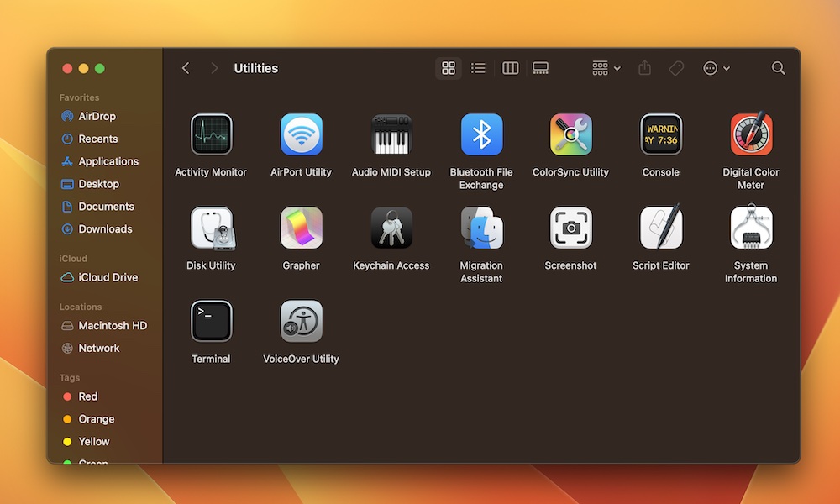This screenshot has height=504, width=840.
Task: Select the Screenshot app icon
Action: pyautogui.click(x=571, y=228)
